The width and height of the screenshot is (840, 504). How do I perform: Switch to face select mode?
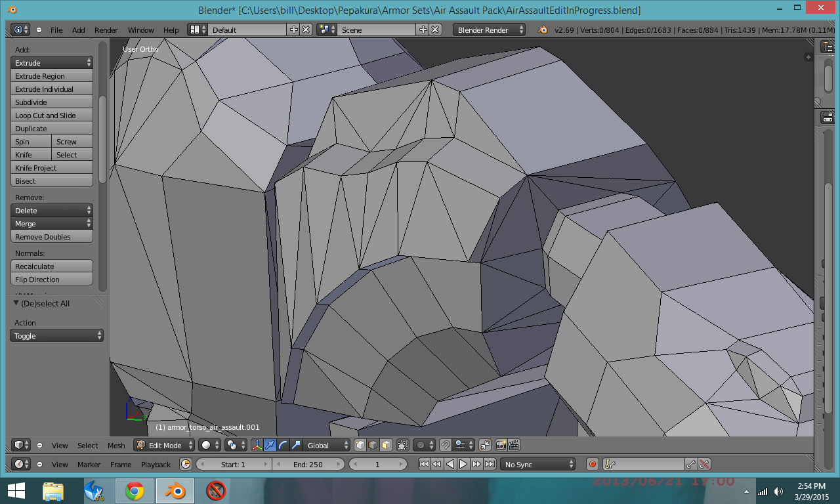pyautogui.click(x=386, y=445)
